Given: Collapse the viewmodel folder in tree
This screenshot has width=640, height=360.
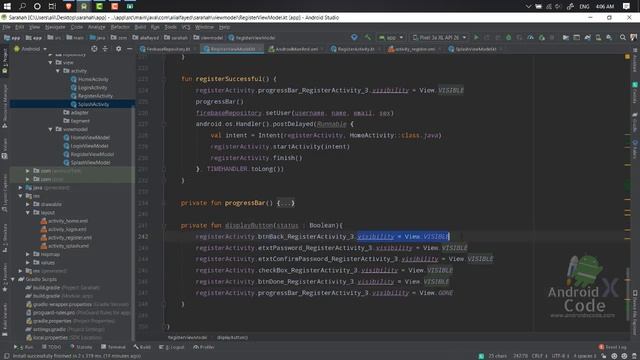Looking at the screenshot, I should 50,129.
